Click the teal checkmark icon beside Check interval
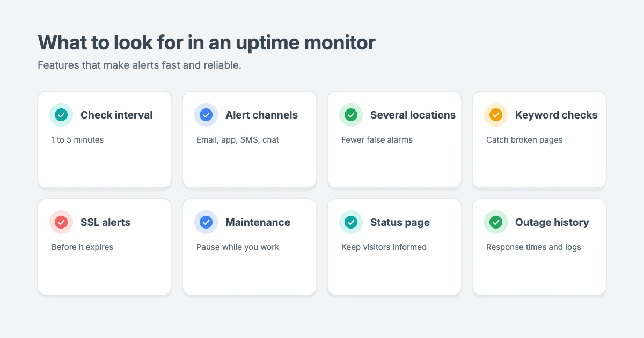The width and height of the screenshot is (644, 338). pyautogui.click(x=61, y=115)
